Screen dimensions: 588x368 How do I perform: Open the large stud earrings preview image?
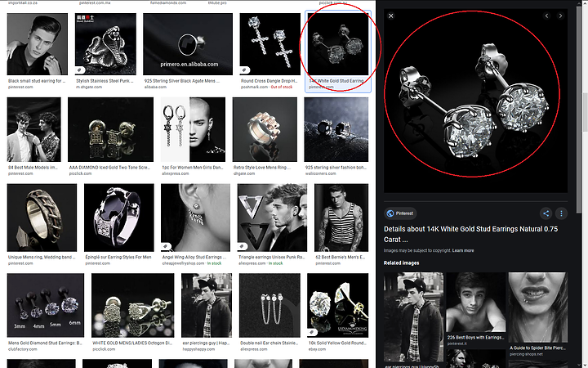(x=475, y=101)
